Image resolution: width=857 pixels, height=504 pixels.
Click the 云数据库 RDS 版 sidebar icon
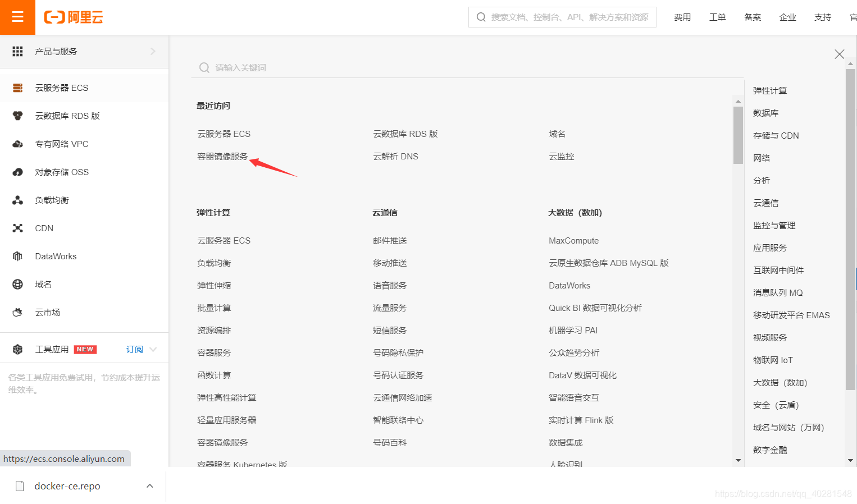[18, 116]
